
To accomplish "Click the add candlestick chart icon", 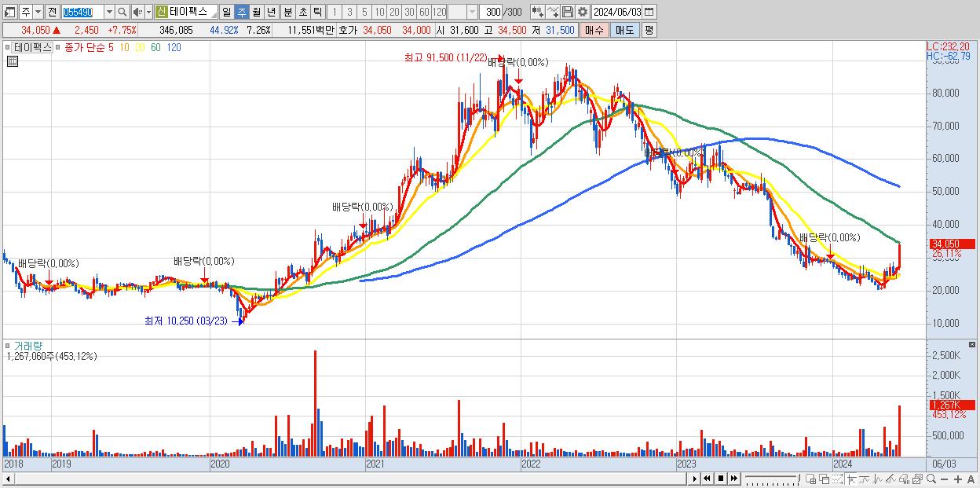I will pos(537,12).
